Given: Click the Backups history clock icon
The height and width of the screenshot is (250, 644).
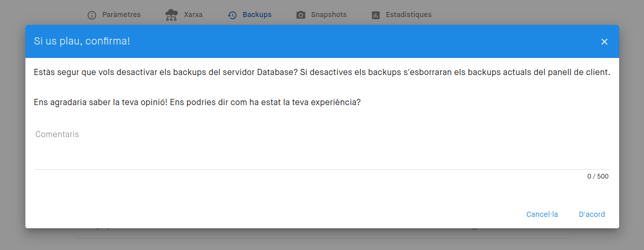Looking at the screenshot, I should (232, 15).
